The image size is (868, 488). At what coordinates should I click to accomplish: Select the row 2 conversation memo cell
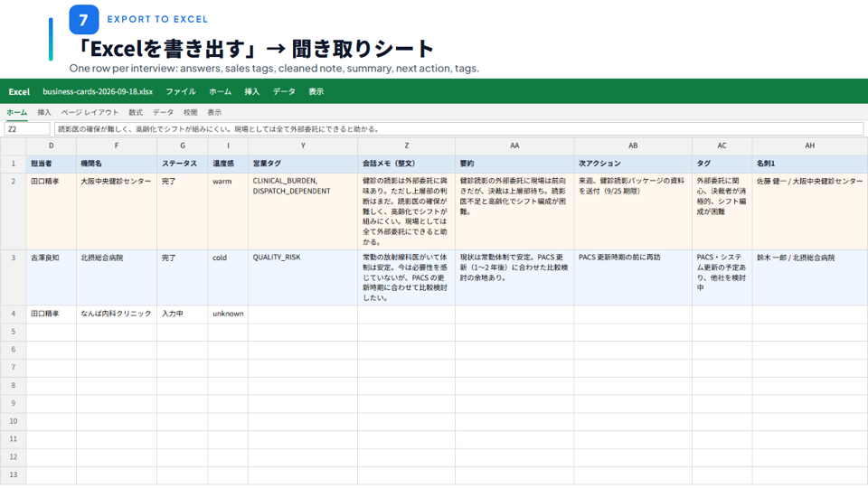pyautogui.click(x=406, y=211)
